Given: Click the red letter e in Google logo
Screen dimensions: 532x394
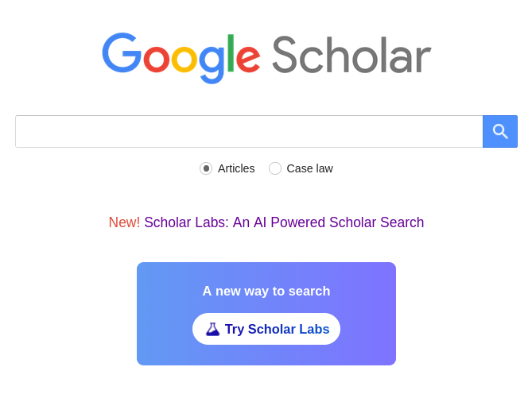Looking at the screenshot, I should [248, 60].
